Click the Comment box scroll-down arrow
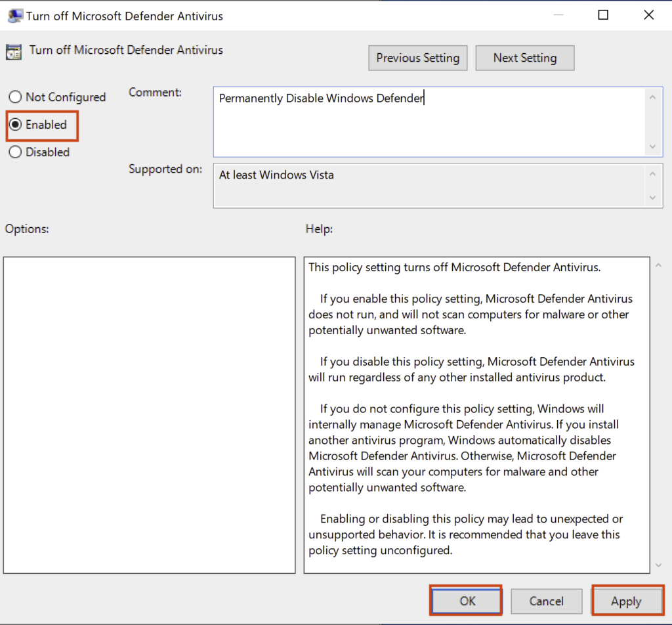 click(652, 146)
